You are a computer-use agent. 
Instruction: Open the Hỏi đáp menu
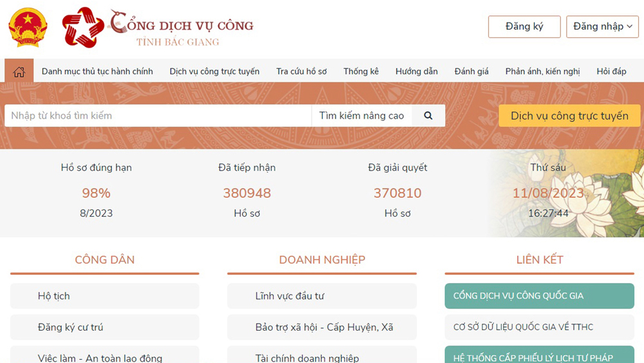tap(611, 71)
